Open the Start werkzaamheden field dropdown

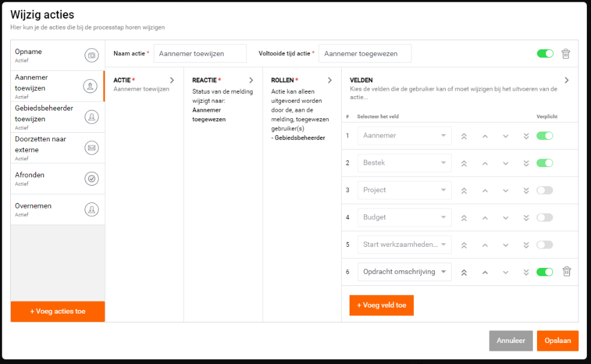click(x=404, y=244)
